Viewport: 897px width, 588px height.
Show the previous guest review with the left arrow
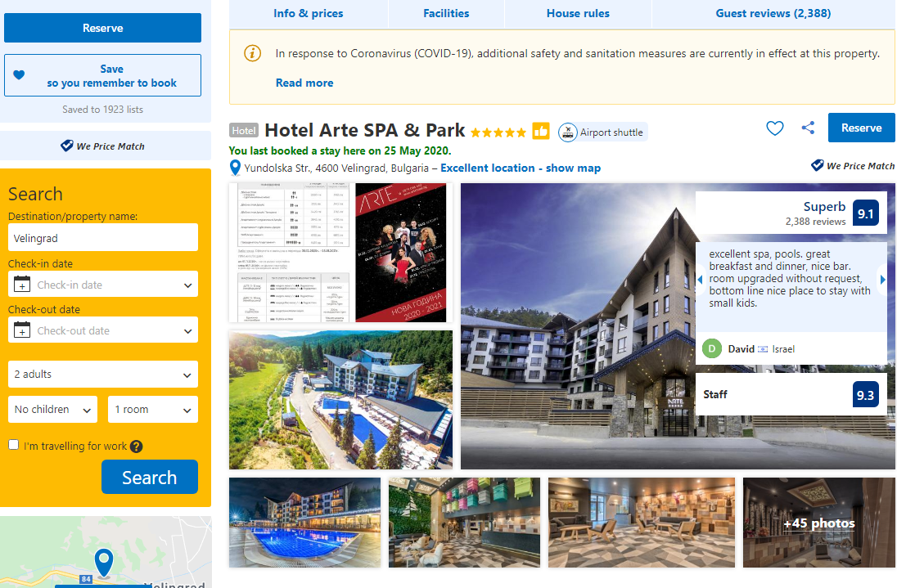click(x=701, y=280)
